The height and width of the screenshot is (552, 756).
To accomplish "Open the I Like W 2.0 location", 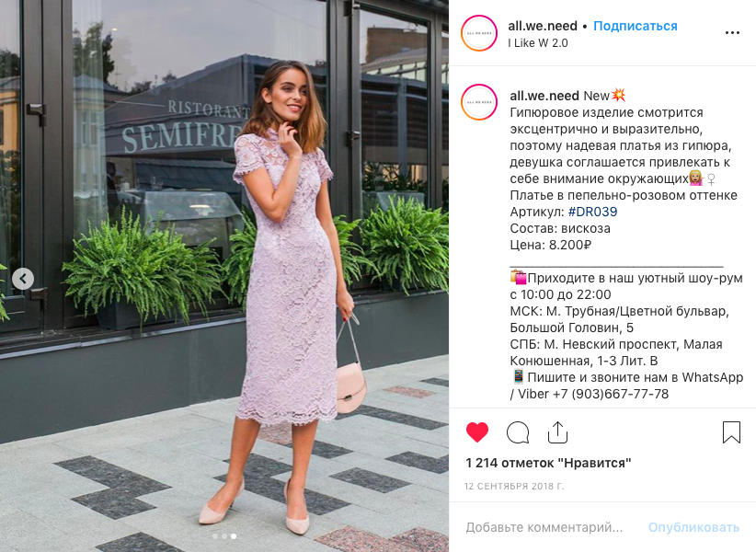I will tap(538, 43).
